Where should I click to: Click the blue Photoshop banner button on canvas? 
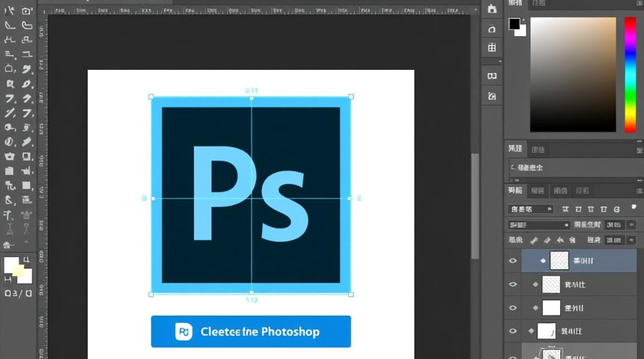tap(251, 331)
